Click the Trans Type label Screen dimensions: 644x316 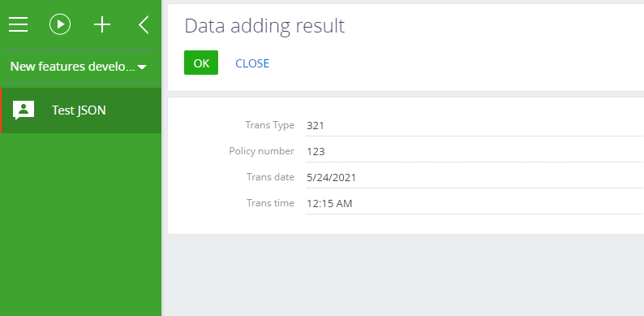[270, 125]
